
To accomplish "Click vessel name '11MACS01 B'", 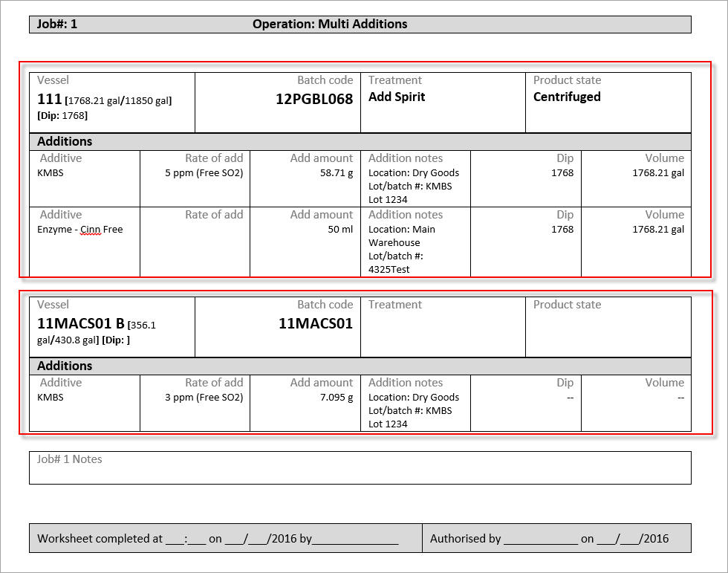I will pyautogui.click(x=81, y=323).
